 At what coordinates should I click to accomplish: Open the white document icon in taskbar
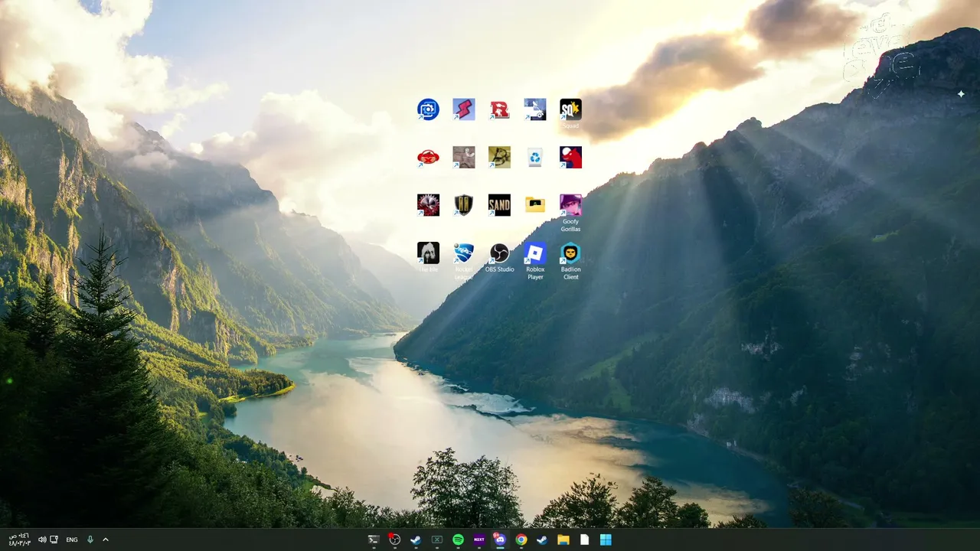tap(585, 540)
